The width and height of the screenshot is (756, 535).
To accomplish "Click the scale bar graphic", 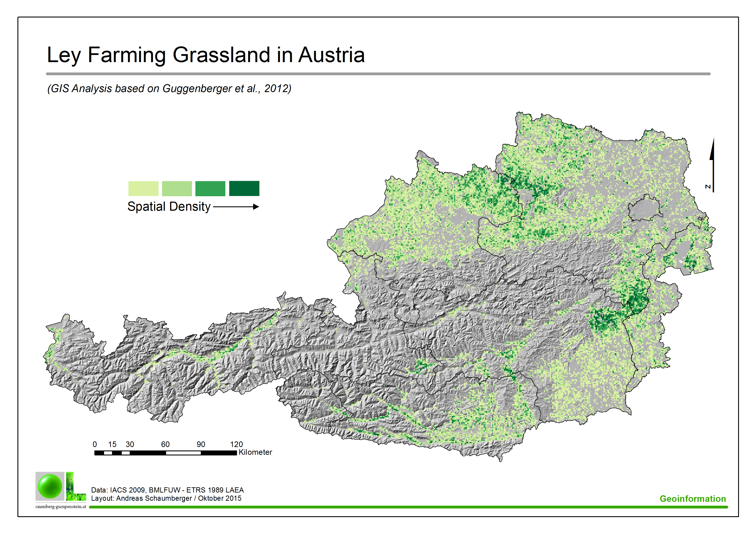I will click(x=166, y=453).
